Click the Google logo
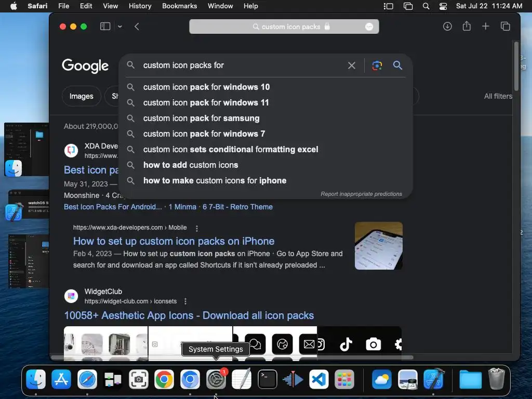The width and height of the screenshot is (532, 399). 85,66
